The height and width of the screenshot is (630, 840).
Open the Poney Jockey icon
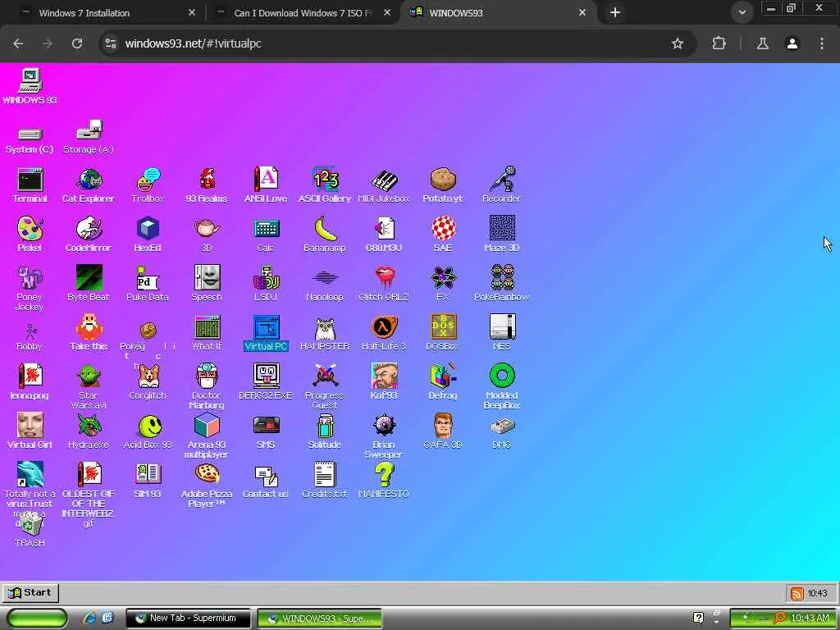(x=30, y=288)
